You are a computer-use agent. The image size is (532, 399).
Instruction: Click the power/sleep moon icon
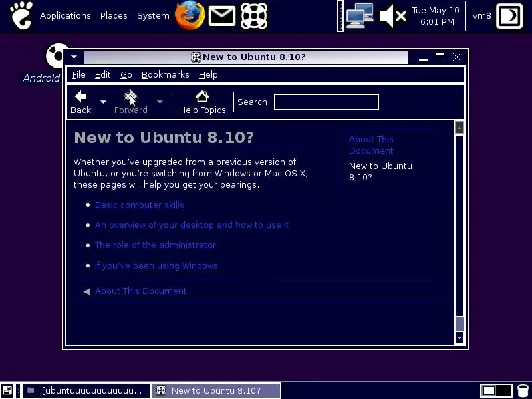point(509,15)
